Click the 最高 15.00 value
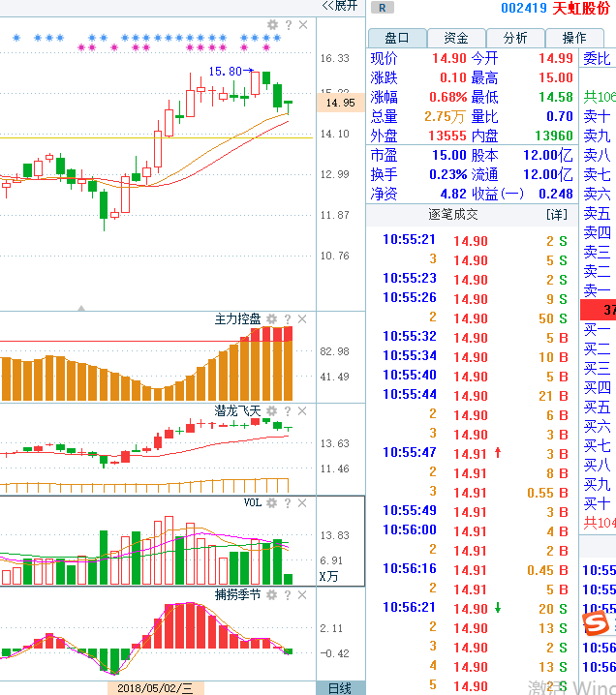 click(556, 78)
